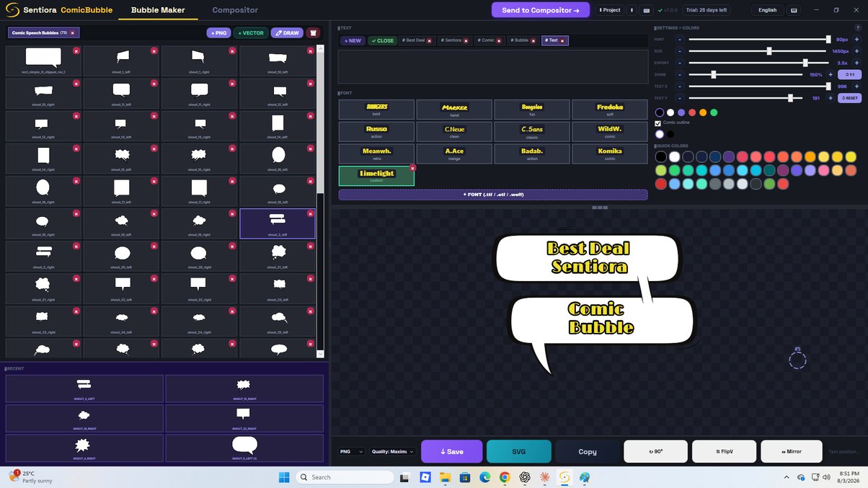Click the + FONT upload button
This screenshot has width=868, height=488.
tap(493, 195)
